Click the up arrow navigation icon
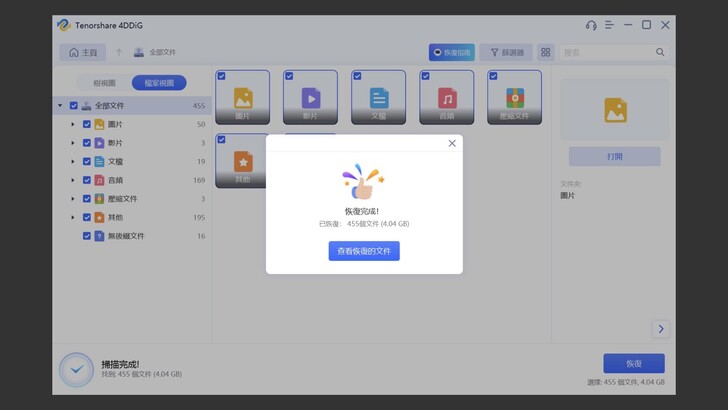 click(x=119, y=52)
